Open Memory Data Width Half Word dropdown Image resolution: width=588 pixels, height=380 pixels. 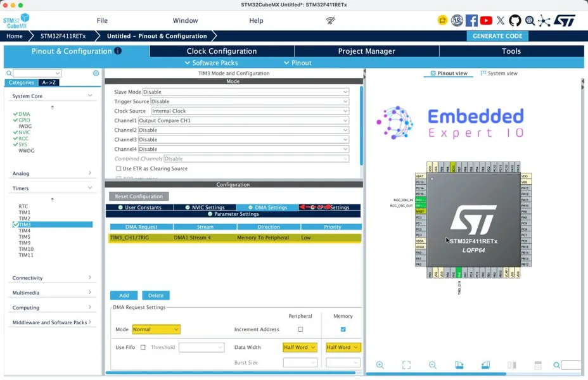coord(343,348)
